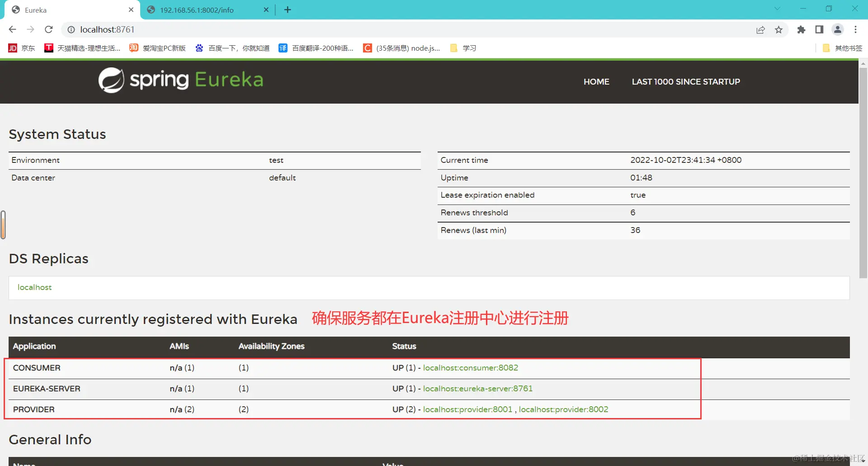This screenshot has height=466, width=868.
Task: Click the Renews threshold row label
Action: (474, 213)
